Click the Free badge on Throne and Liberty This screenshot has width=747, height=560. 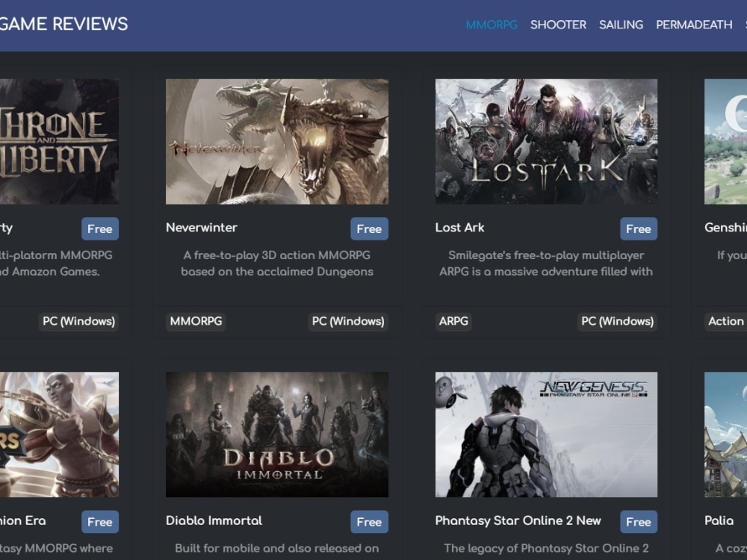click(x=99, y=228)
